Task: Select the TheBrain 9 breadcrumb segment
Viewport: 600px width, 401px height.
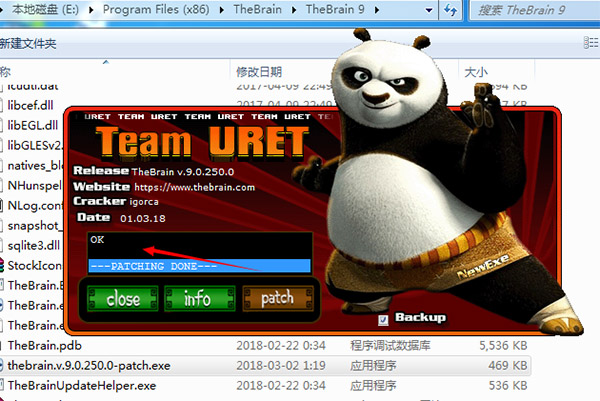Action: (335, 9)
